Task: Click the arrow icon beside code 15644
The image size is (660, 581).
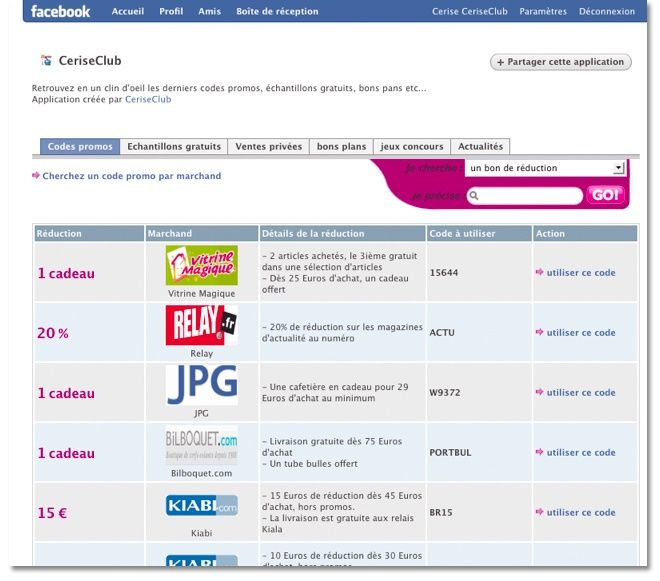Action: (x=540, y=272)
